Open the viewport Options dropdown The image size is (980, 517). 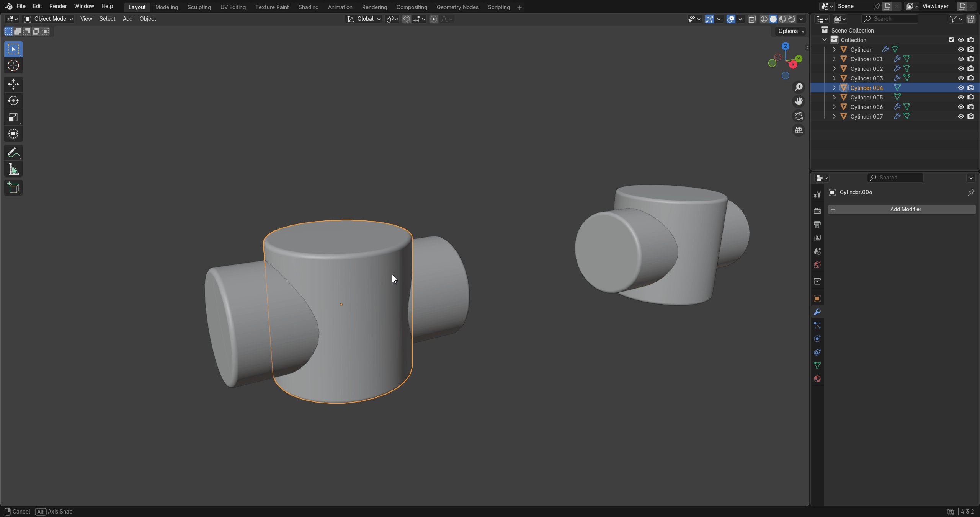[791, 31]
